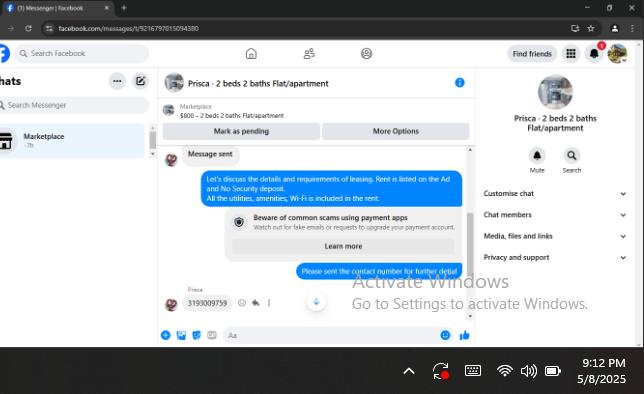Expand Media, files and links section
644x394 pixels.
pyautogui.click(x=554, y=236)
